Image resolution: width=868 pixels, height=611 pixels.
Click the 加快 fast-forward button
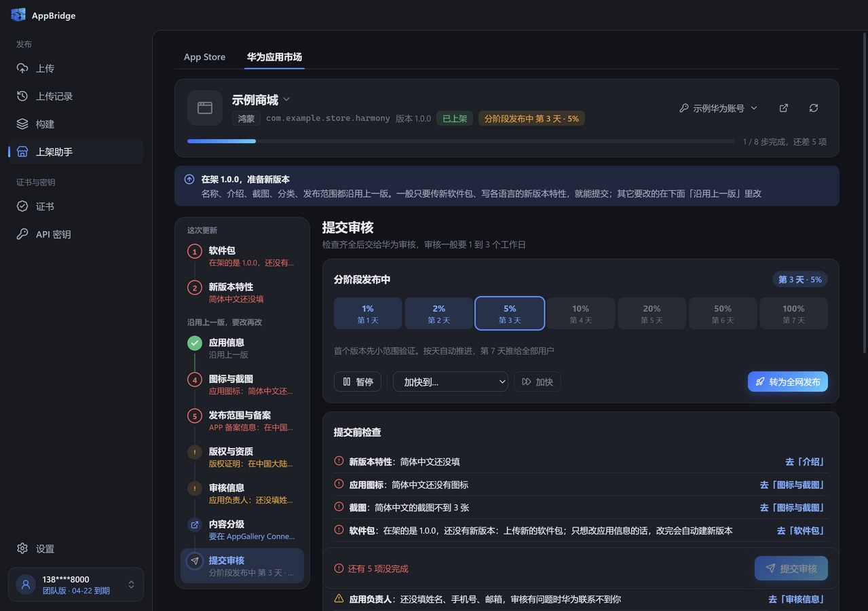click(537, 382)
